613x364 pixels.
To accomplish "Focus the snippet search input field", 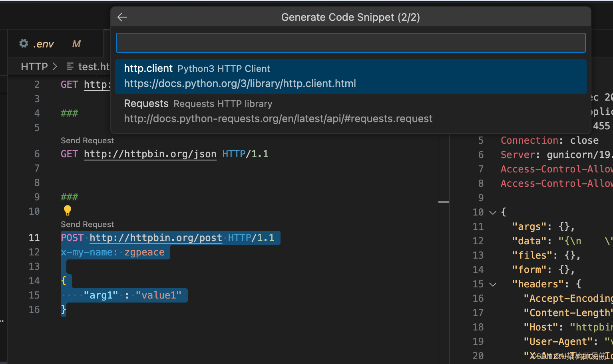I will click(x=350, y=43).
